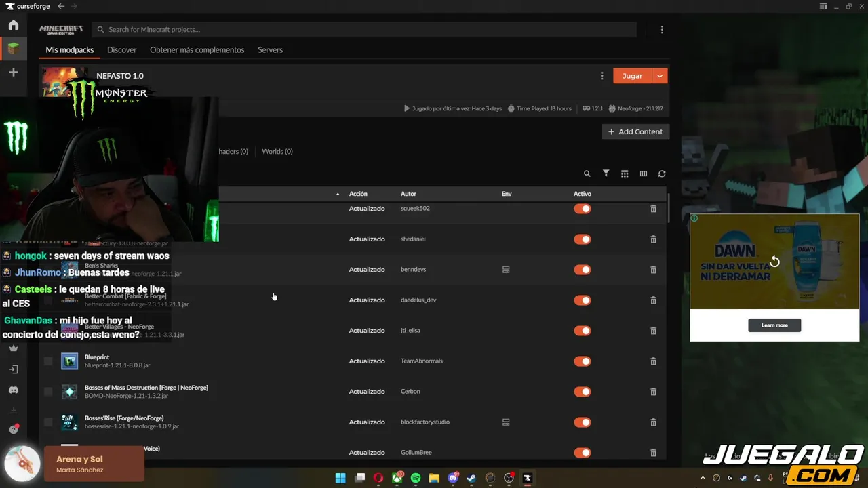Check the Bosses'Rise mod checkbox

[x=48, y=422]
